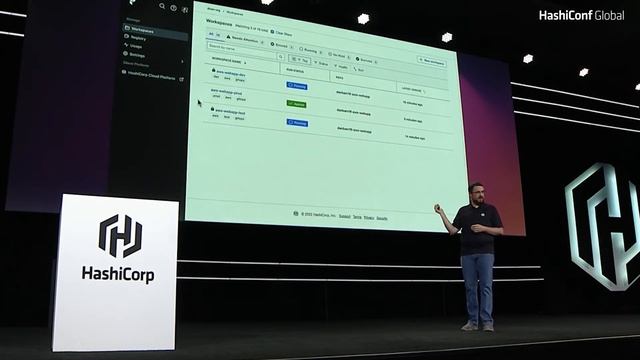640x360 pixels.
Task: Click Clear filters next to Workspaces heading
Action: (x=282, y=33)
